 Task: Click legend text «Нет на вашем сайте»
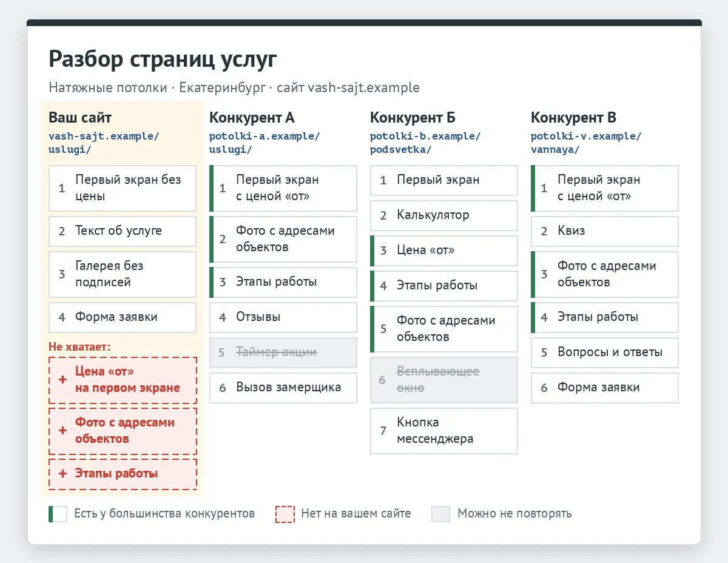356,514
